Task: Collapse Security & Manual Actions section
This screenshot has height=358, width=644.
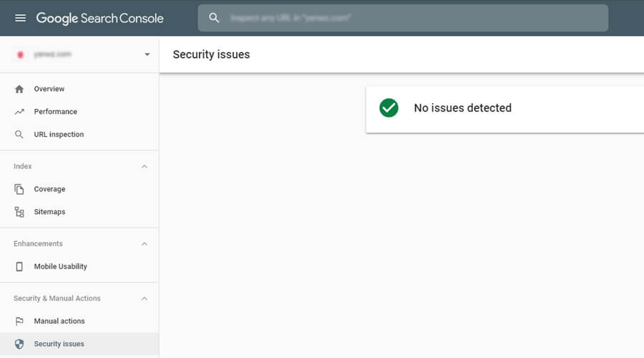Action: click(144, 298)
